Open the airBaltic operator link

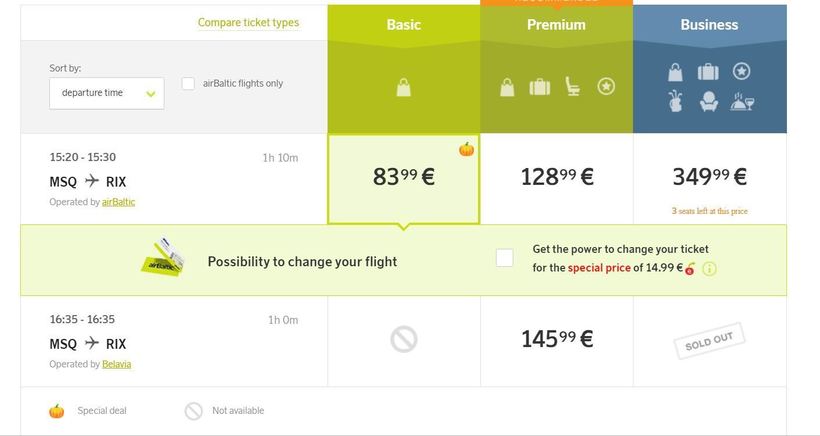pyautogui.click(x=118, y=202)
